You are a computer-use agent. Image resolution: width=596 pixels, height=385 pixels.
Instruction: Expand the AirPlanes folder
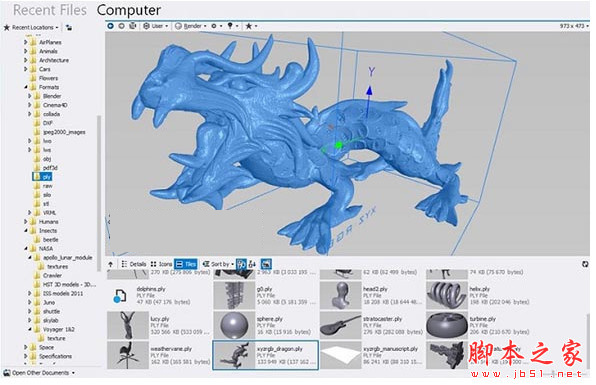[25, 42]
